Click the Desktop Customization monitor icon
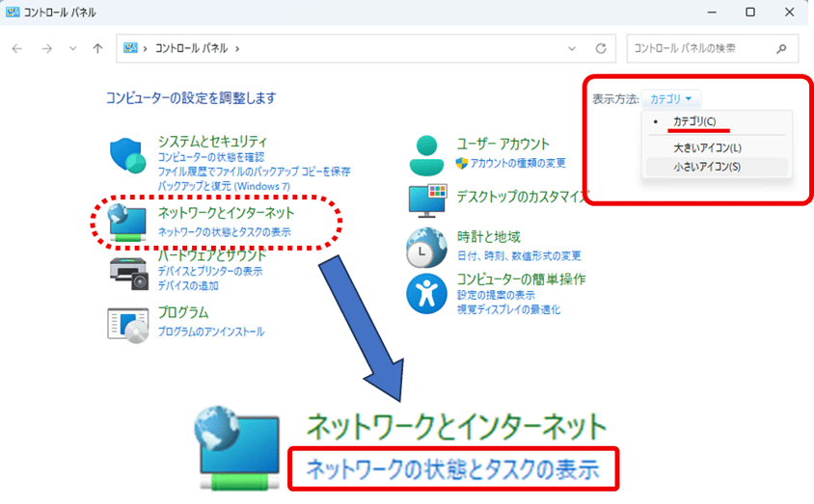Screen dimensions: 814x504 [426, 199]
